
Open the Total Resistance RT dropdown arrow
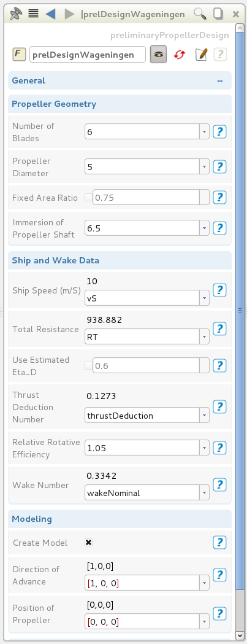coord(204,337)
